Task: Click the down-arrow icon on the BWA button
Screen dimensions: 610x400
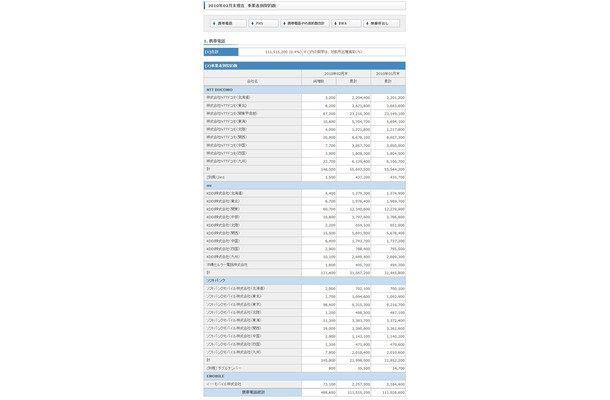Action: (x=335, y=23)
